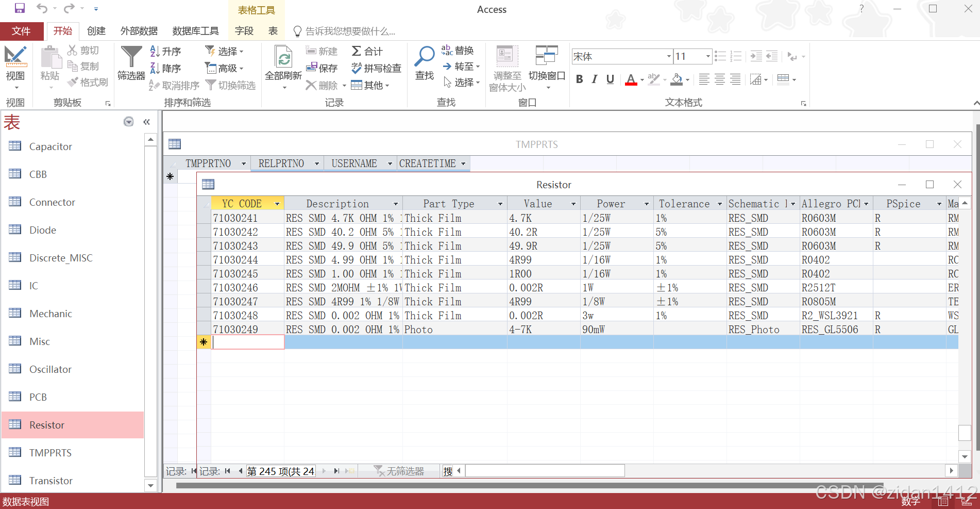980x509 pixels.
Task: Click the increase indent icon
Action: pos(756,56)
